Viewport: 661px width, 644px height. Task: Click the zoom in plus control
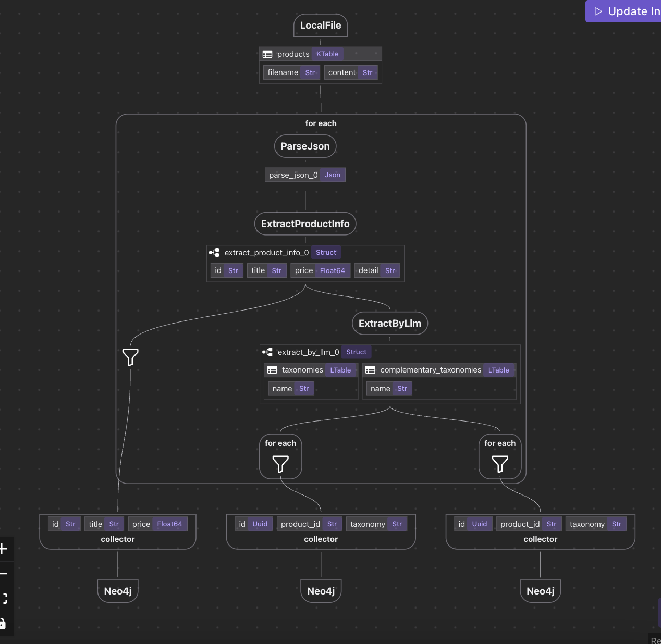[x=4, y=549]
